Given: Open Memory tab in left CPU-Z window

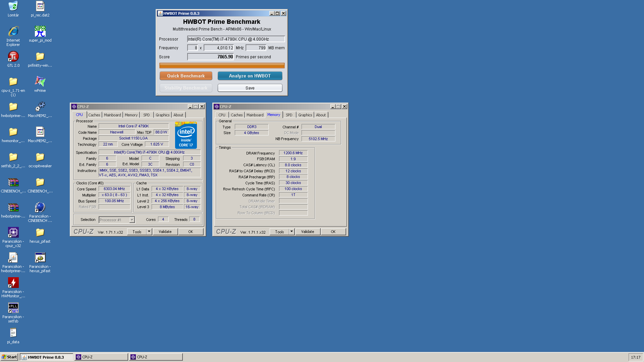Looking at the screenshot, I should 131,115.
